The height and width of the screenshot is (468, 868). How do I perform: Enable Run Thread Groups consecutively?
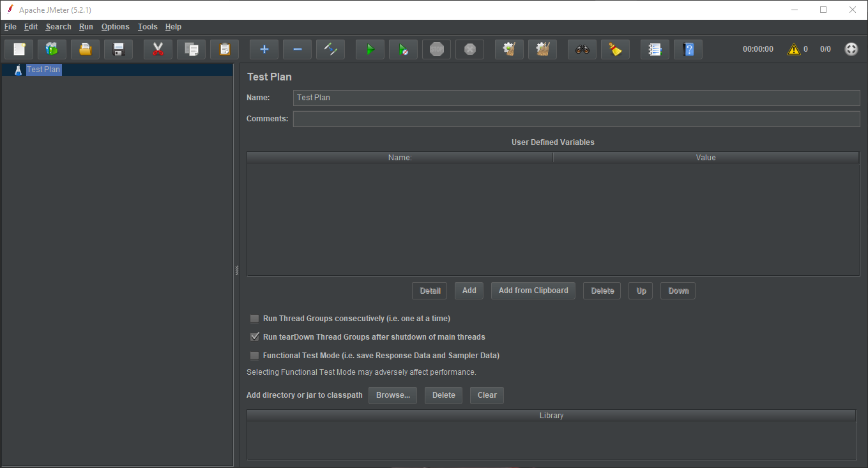(254, 319)
